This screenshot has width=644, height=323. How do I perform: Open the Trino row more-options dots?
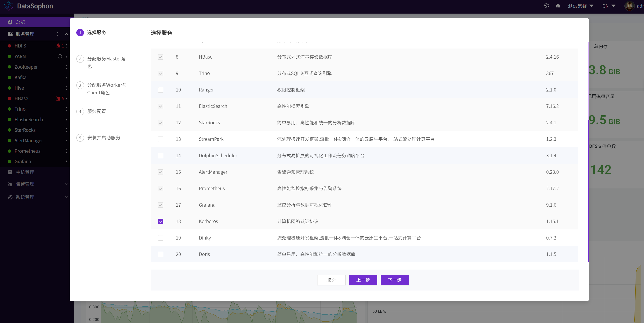(66, 109)
